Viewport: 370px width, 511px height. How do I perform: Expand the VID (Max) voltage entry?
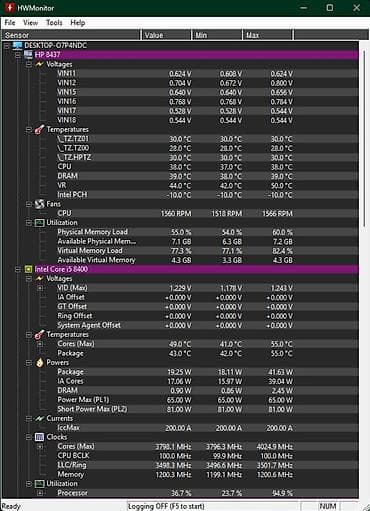click(40, 288)
